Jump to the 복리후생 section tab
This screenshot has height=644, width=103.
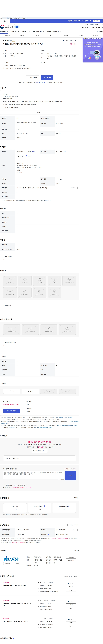click(51, 36)
